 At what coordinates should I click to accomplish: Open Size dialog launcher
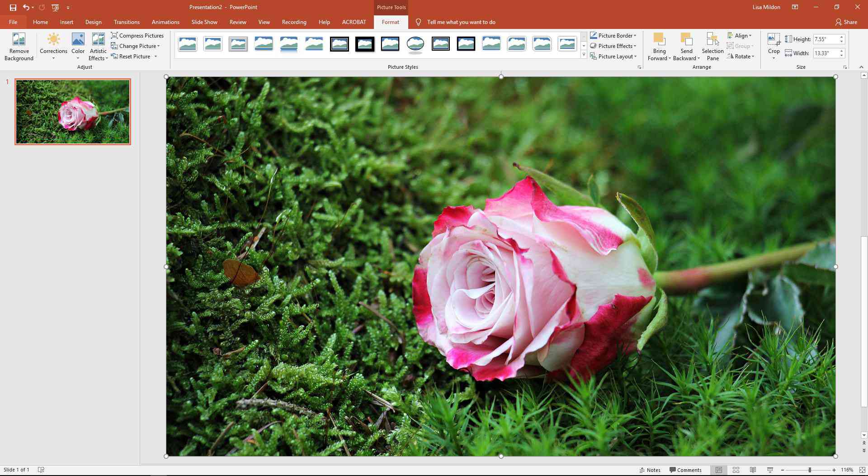(x=844, y=67)
